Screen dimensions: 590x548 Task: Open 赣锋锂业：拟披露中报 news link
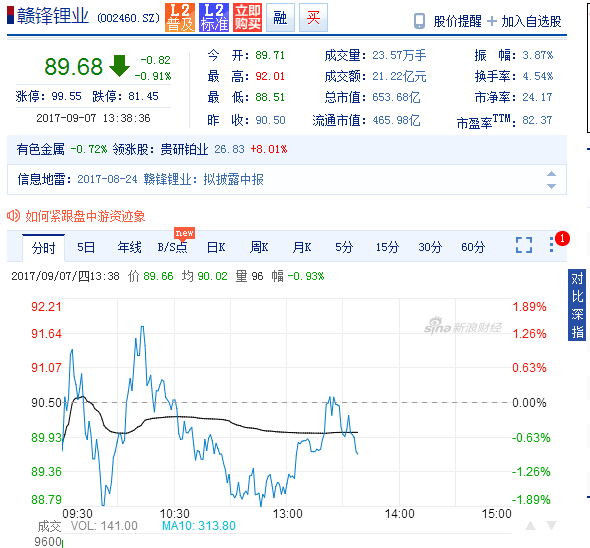coord(204,179)
